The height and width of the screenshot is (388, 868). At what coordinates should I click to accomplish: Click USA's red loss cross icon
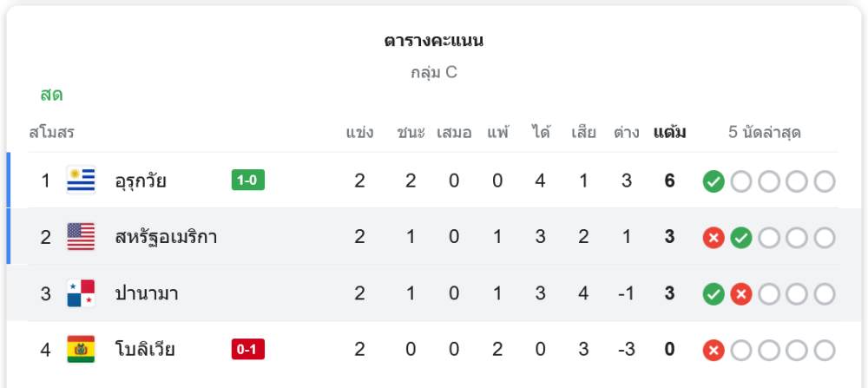[713, 238]
